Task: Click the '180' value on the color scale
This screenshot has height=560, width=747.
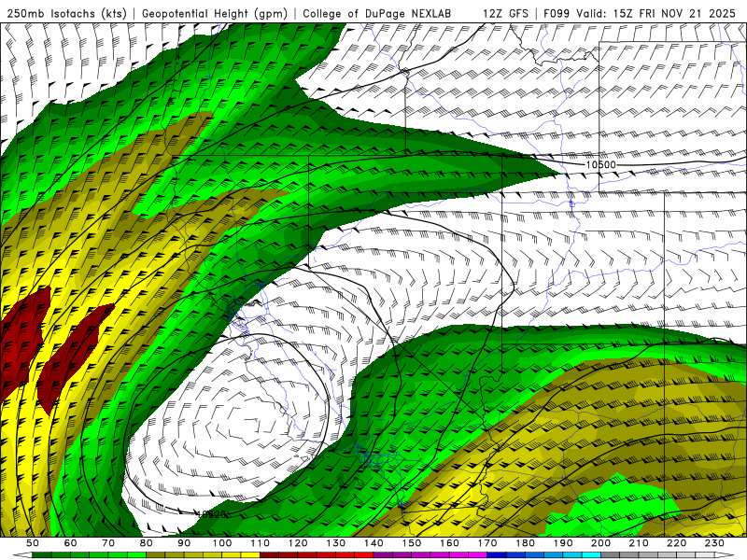Action: click(x=526, y=543)
